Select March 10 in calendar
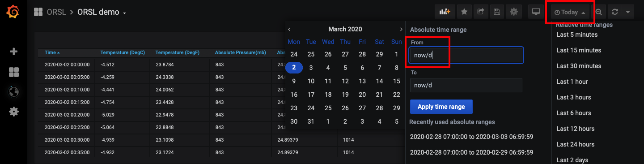The width and height of the screenshot is (644, 164). coord(311,82)
